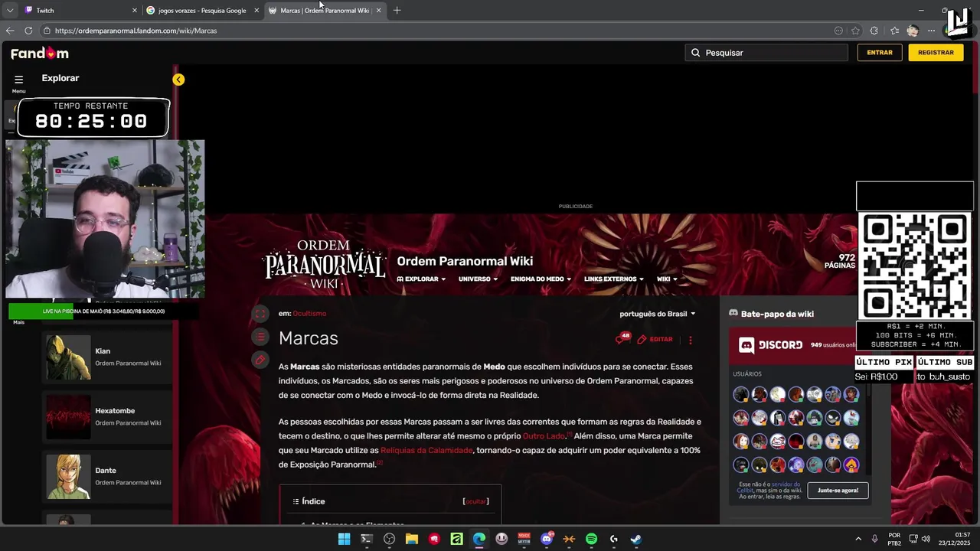This screenshot has width=980, height=551.
Task: Expand the LINKS EXTERNOS menu
Action: 613,279
